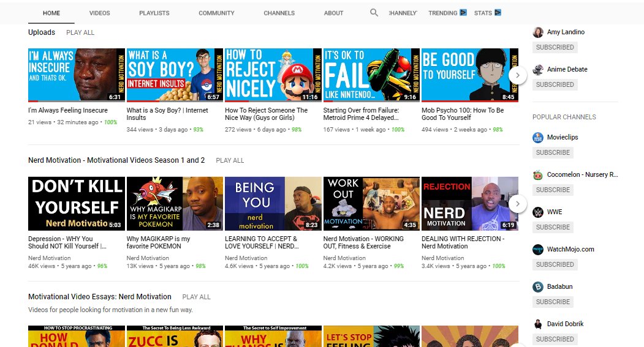Open 'How To Reject Someone The Nice Way' title

tap(266, 114)
